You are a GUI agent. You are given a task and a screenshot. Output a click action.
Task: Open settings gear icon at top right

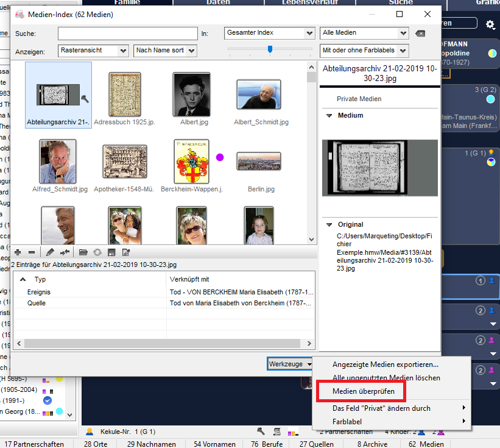coord(490,24)
